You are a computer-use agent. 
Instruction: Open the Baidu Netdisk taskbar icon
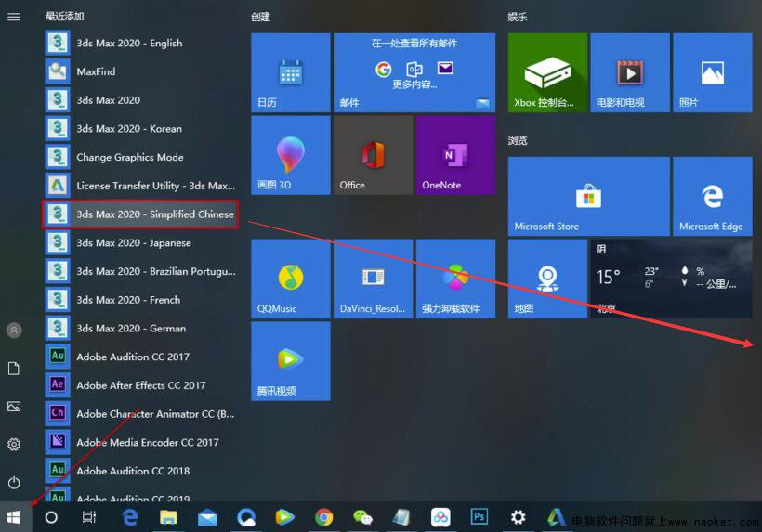pyautogui.click(x=440, y=517)
